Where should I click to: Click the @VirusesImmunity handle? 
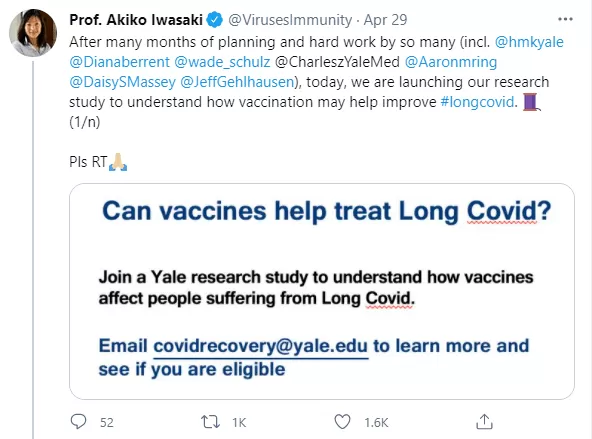pos(290,20)
